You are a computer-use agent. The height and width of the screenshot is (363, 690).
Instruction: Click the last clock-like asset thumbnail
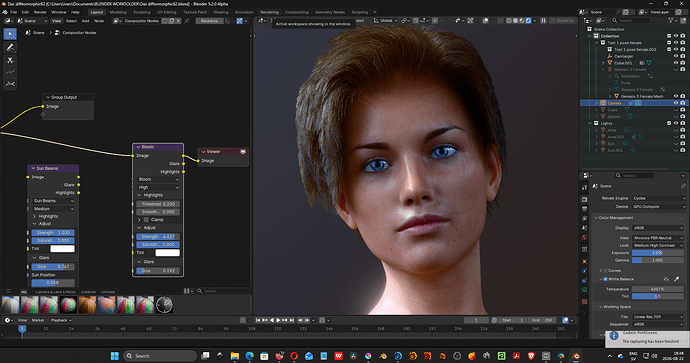tap(164, 305)
